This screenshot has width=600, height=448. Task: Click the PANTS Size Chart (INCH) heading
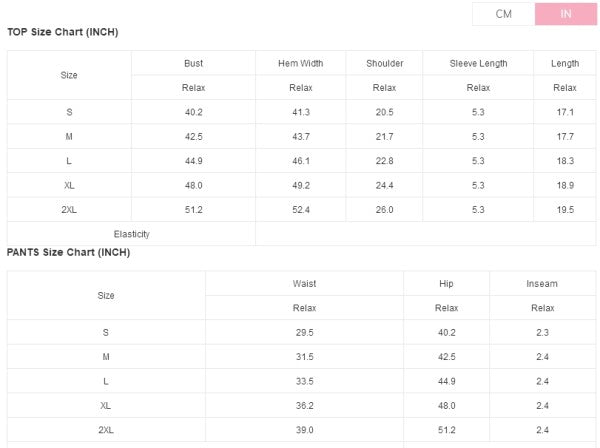[68, 252]
